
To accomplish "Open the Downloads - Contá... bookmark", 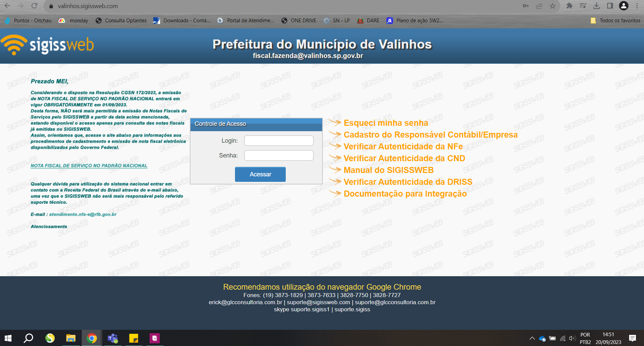I will point(182,21).
